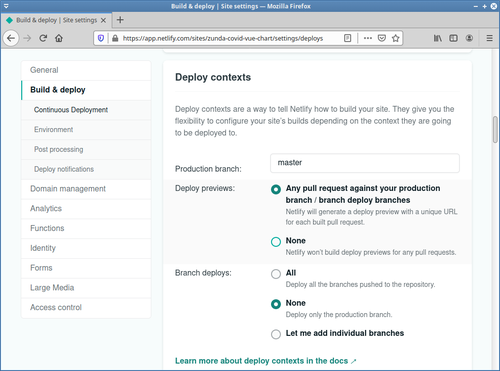Select the Build & deploy browser tab
The width and height of the screenshot is (500, 371).
(56, 20)
